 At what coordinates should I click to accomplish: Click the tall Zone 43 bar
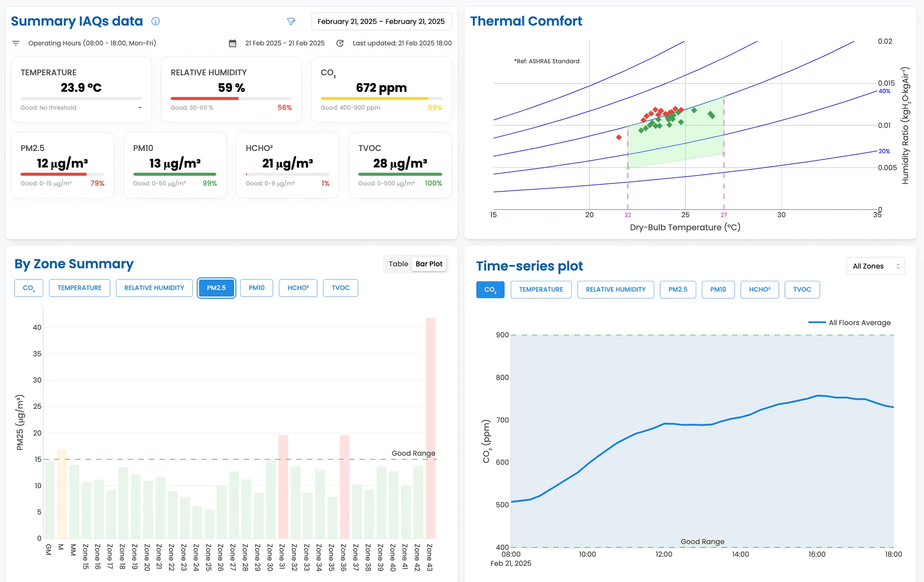(x=430, y=428)
